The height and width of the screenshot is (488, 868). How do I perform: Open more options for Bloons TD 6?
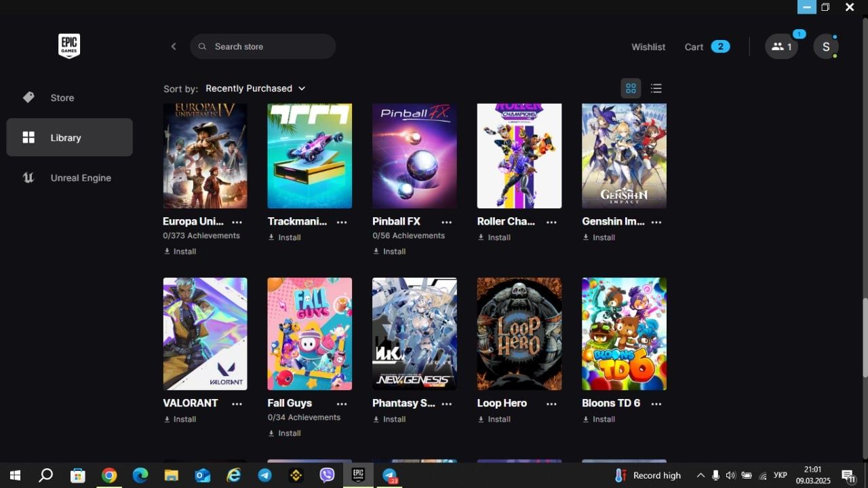coord(656,404)
